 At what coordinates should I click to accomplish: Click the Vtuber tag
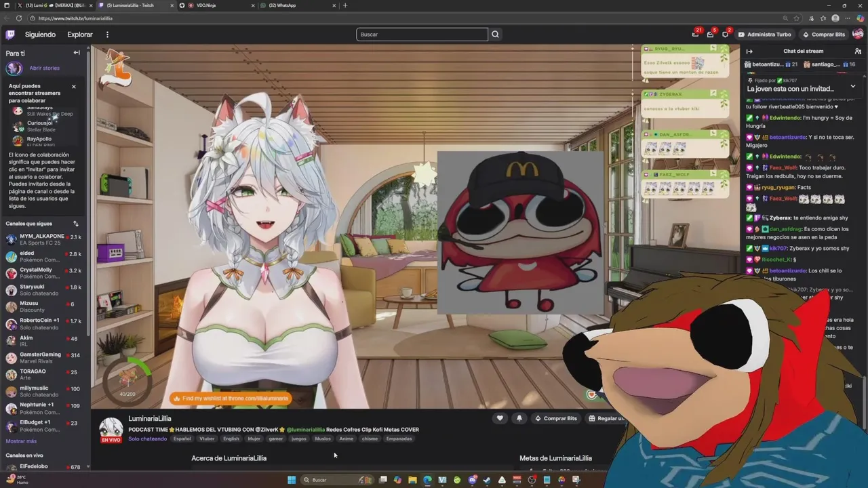(207, 439)
